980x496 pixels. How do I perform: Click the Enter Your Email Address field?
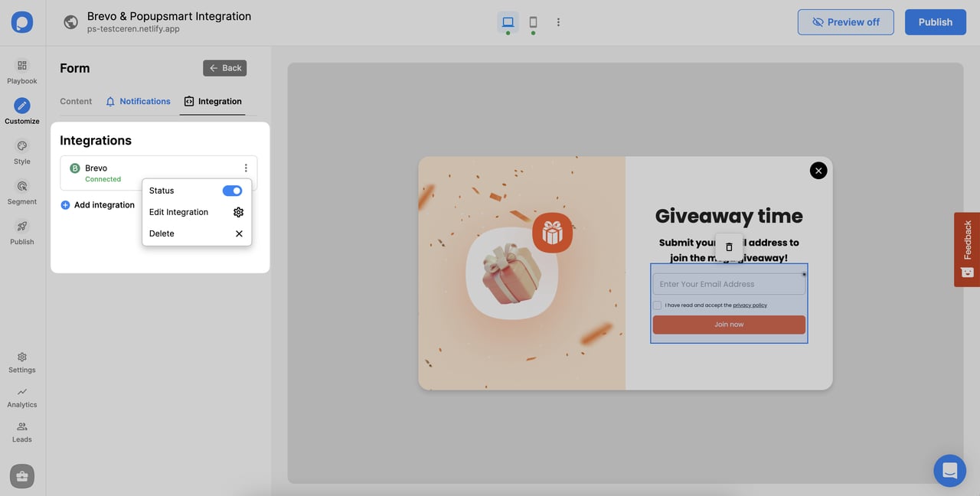pos(728,284)
